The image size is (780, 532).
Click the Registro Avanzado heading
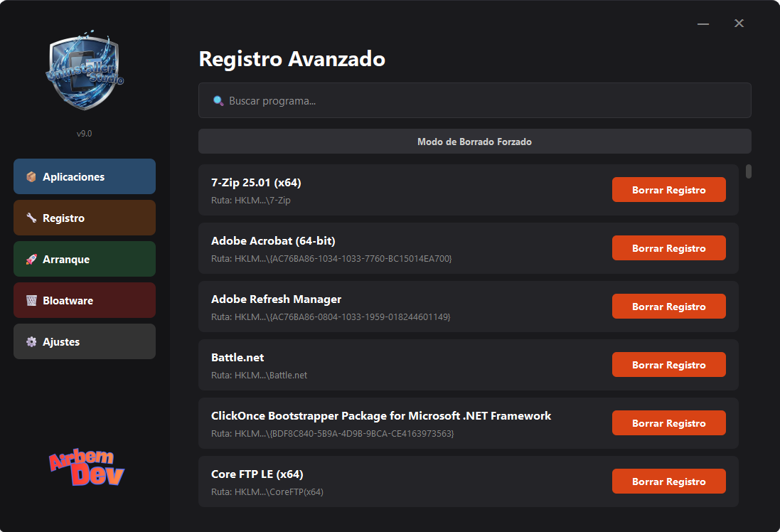click(292, 59)
